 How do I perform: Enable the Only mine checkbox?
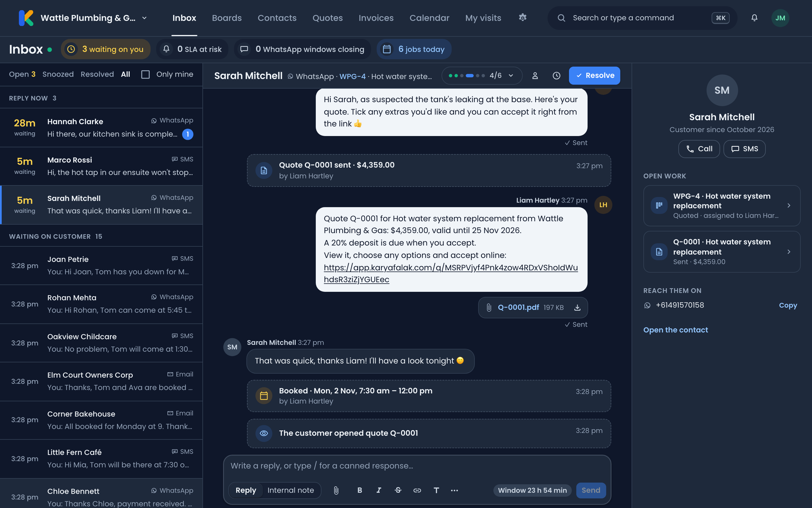[145, 74]
